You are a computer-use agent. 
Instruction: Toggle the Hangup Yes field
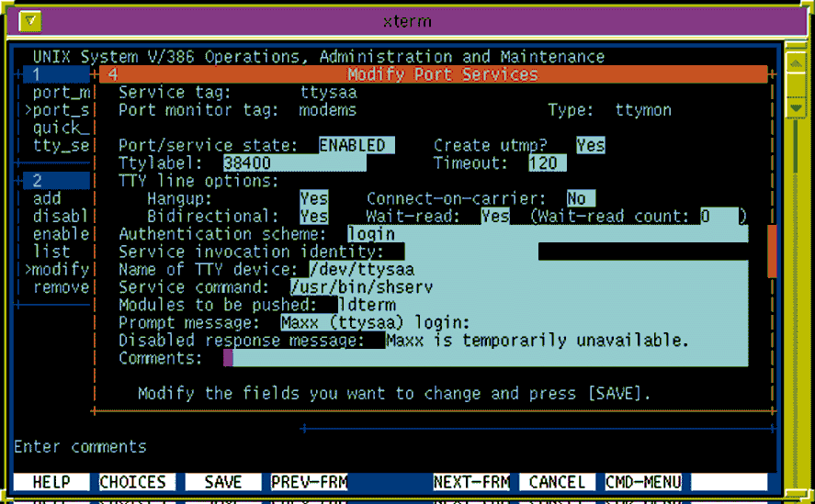coord(313,198)
